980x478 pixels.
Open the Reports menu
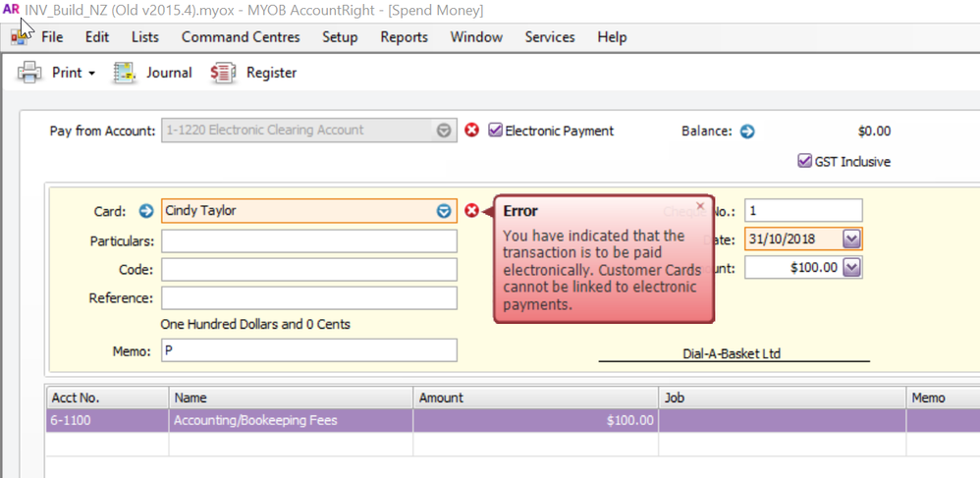[x=404, y=37]
